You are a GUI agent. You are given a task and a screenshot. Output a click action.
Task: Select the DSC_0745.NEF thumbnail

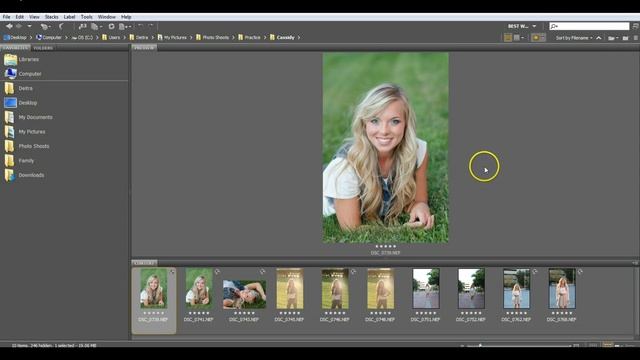pos(290,288)
